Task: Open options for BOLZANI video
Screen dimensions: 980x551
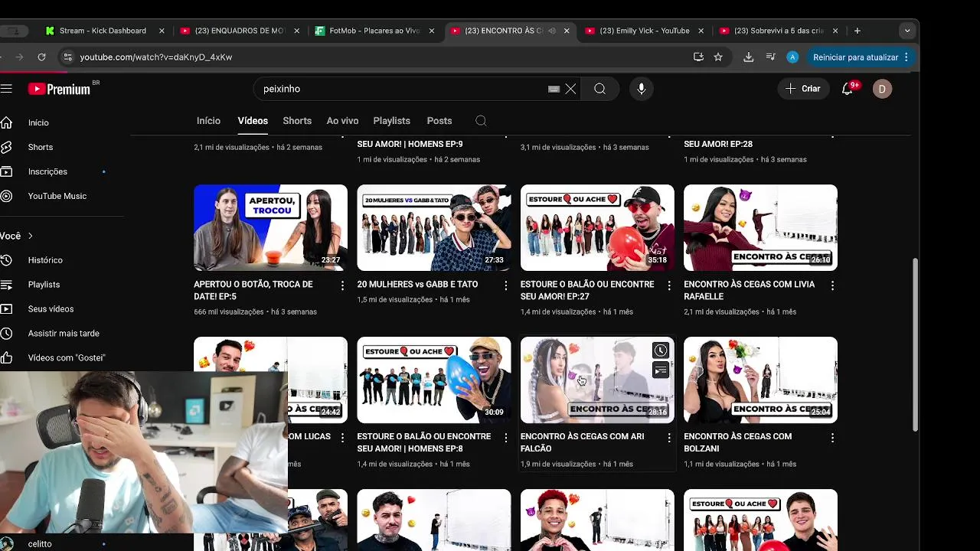Action: click(832, 438)
